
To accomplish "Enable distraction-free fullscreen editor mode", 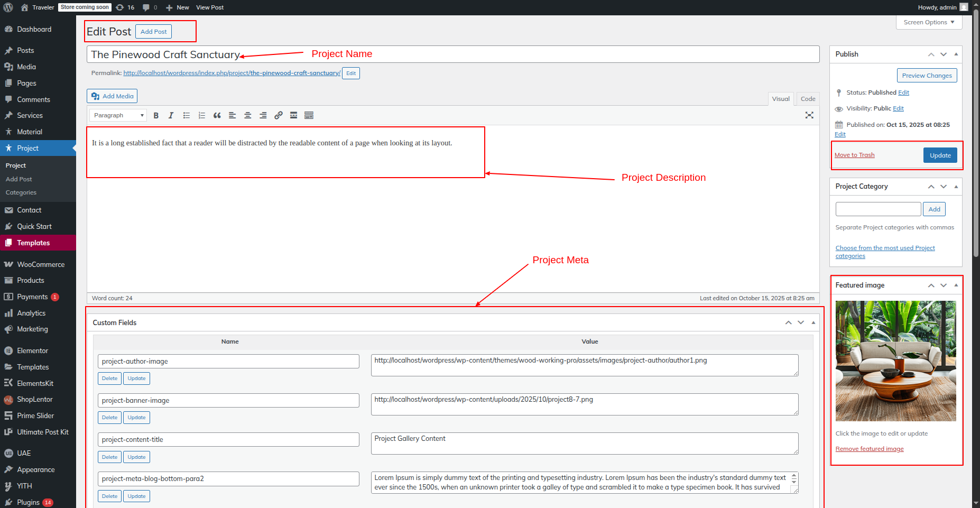I will tap(809, 115).
